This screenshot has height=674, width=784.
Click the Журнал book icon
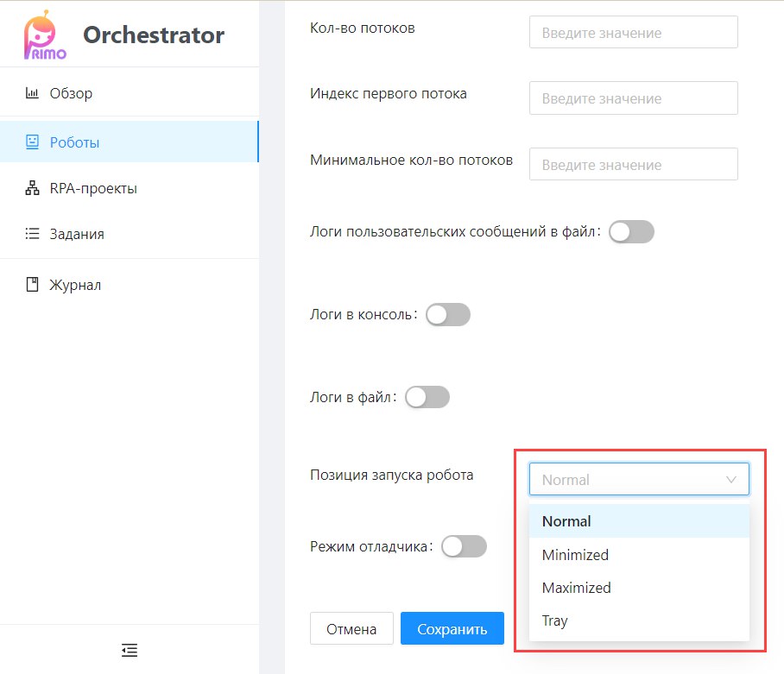pos(32,284)
